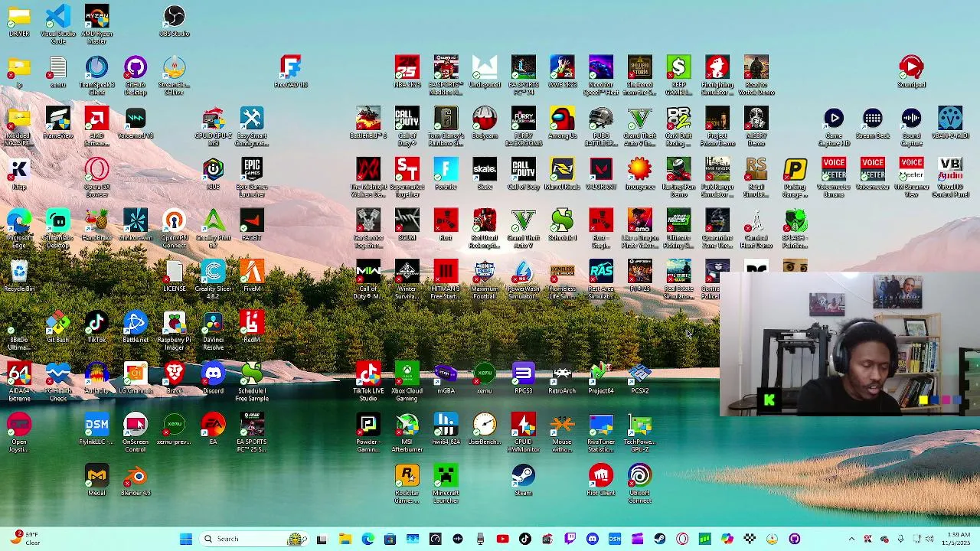Open the Red Dead Redemption icon
This screenshot has height=551, width=980.
click(485, 227)
